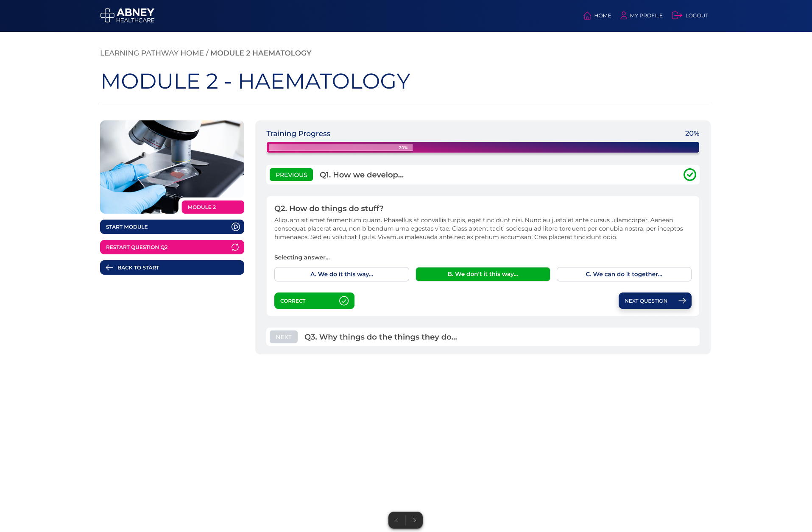The width and height of the screenshot is (812, 532).
Task: Expand Q3 with the greyed Next button
Action: pyautogui.click(x=284, y=337)
